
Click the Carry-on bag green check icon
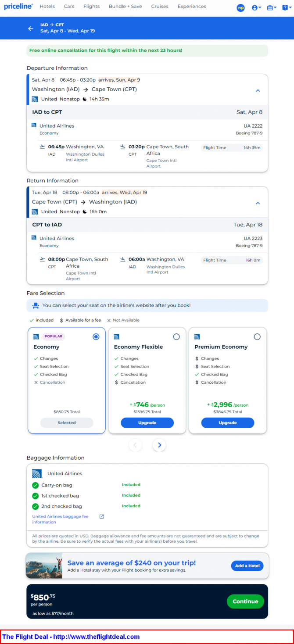(36, 485)
